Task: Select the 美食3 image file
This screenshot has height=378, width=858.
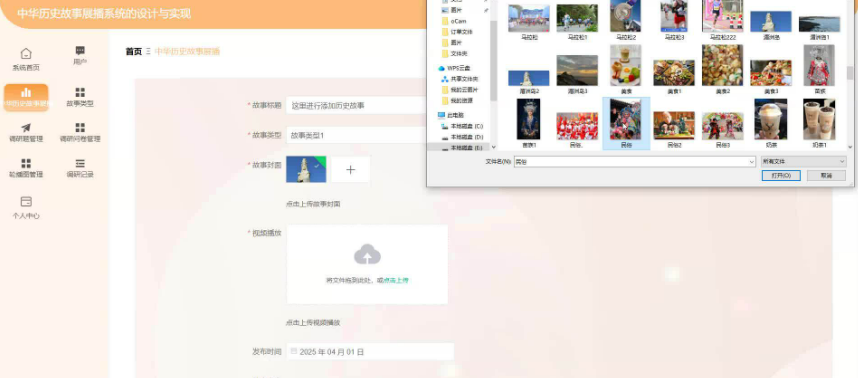Action: click(x=770, y=77)
